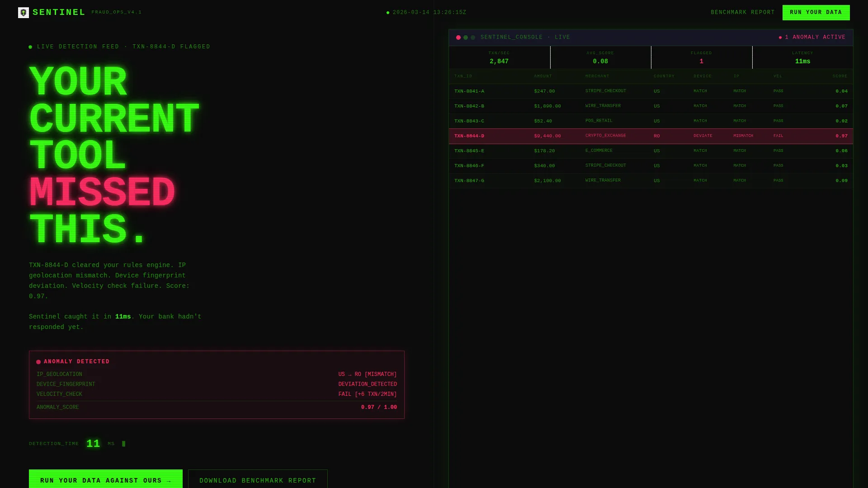Click the SENTINEL brand name
868x488 pixels.
[x=59, y=13]
